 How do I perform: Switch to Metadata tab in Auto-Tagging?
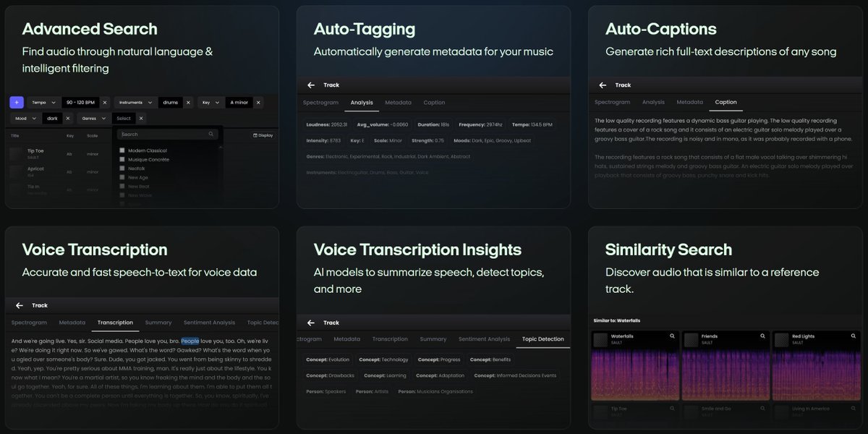coord(398,103)
